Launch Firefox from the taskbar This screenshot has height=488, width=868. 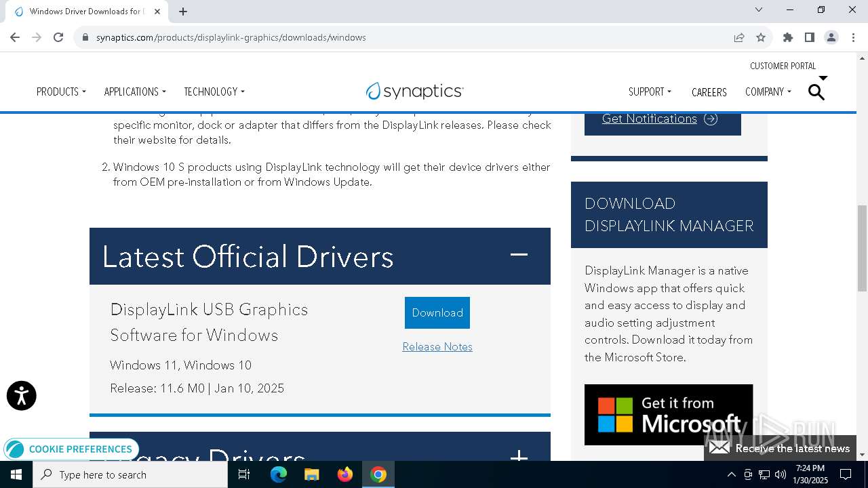pyautogui.click(x=345, y=474)
